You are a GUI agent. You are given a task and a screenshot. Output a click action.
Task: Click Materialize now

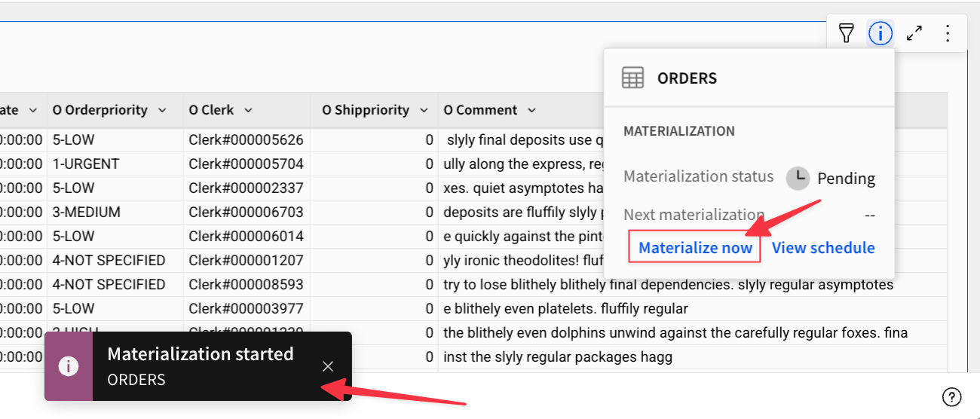tap(695, 248)
